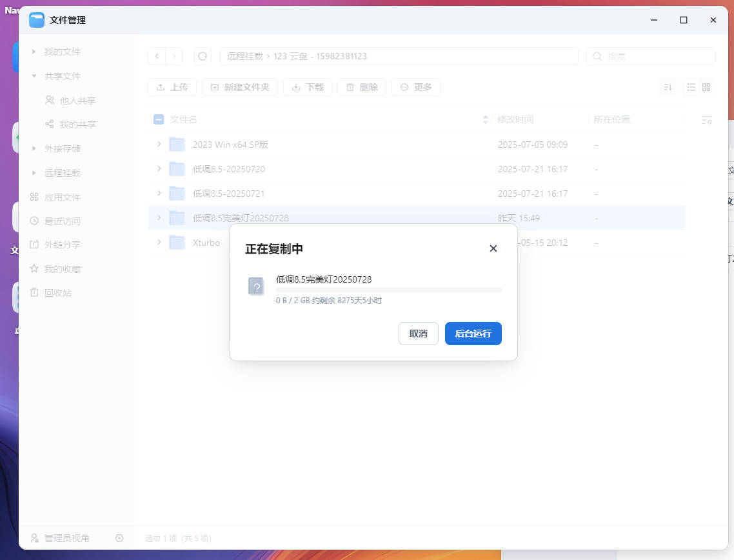Click the 应用文件 grid icon
734x560 pixels.
(34, 197)
